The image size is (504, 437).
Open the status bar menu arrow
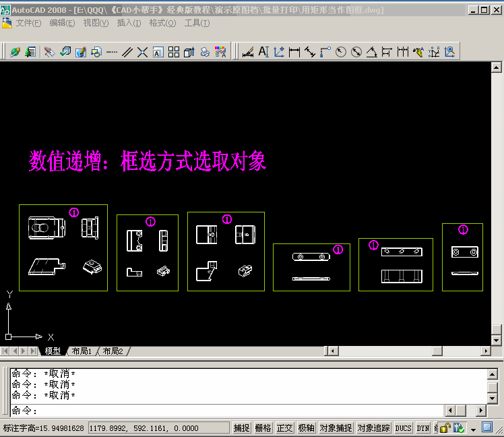tap(473, 430)
